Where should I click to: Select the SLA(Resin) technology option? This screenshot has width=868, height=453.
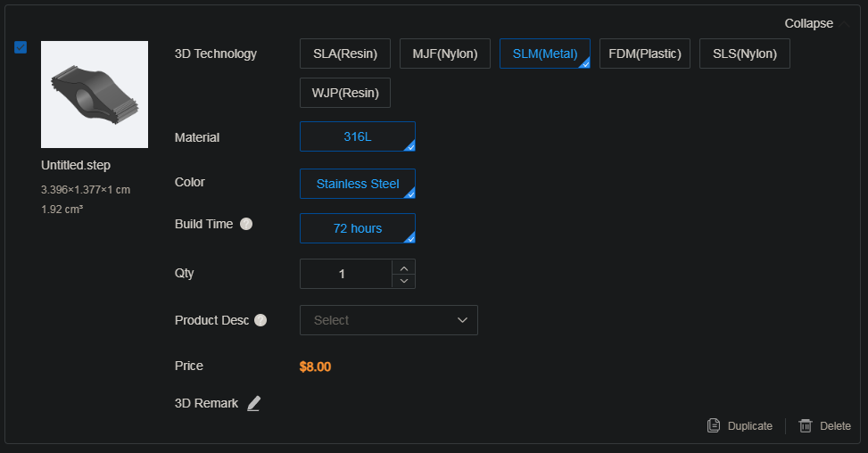tap(345, 54)
